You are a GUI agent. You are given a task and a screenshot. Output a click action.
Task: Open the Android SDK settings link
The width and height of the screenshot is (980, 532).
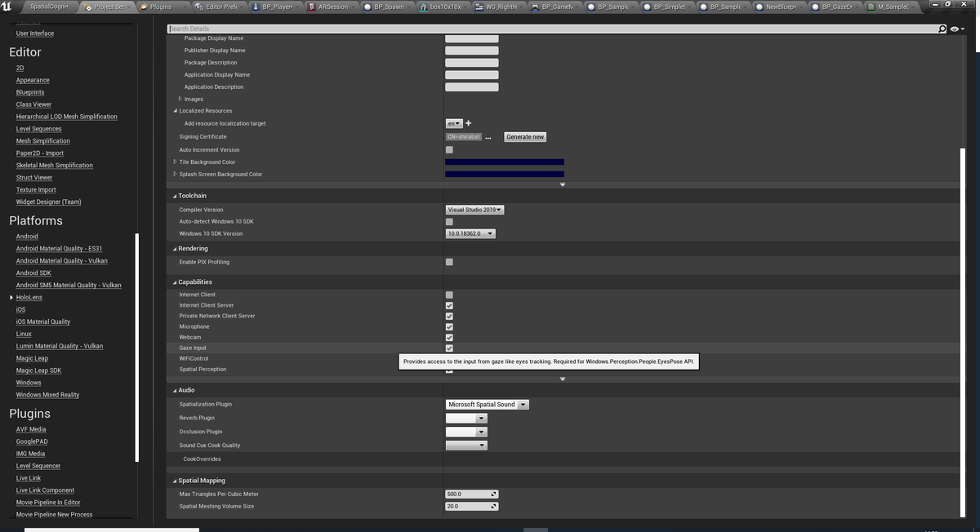(33, 273)
